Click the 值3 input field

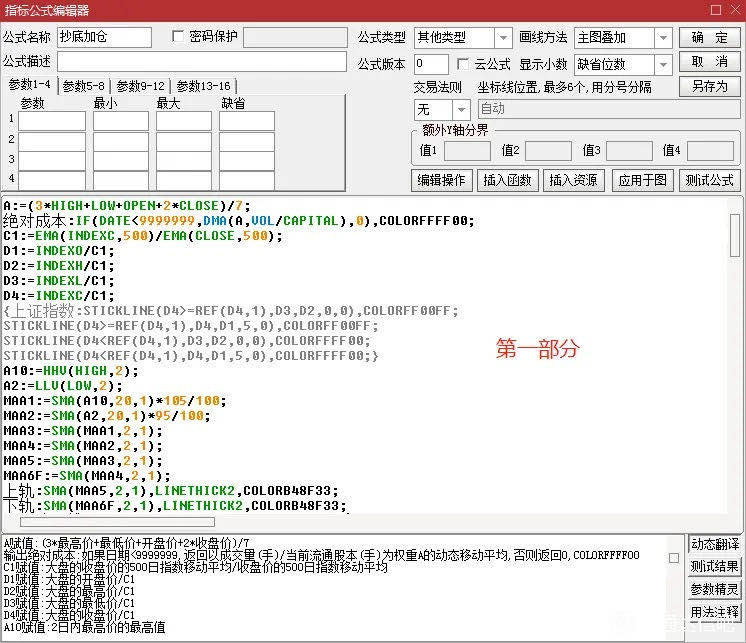click(629, 151)
